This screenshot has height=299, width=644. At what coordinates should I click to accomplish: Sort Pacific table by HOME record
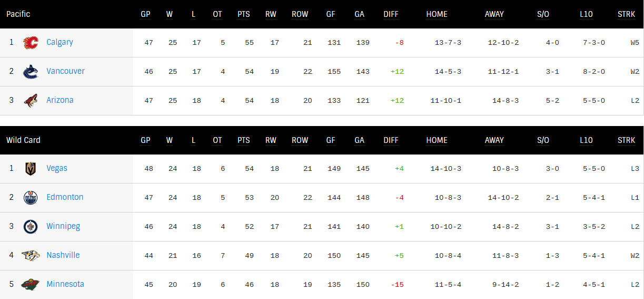(x=437, y=14)
